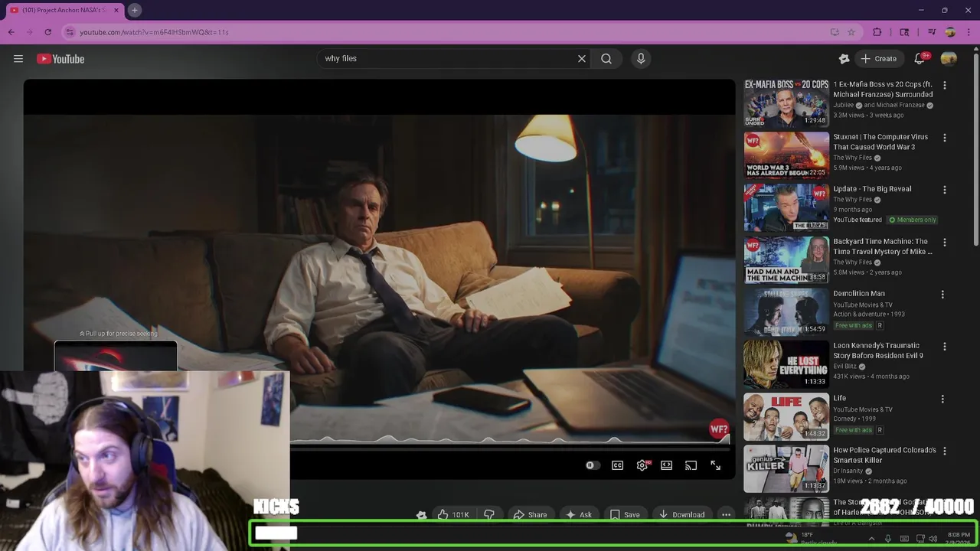Open YouTube notifications bell
This screenshot has width=980, height=551.
920,58
